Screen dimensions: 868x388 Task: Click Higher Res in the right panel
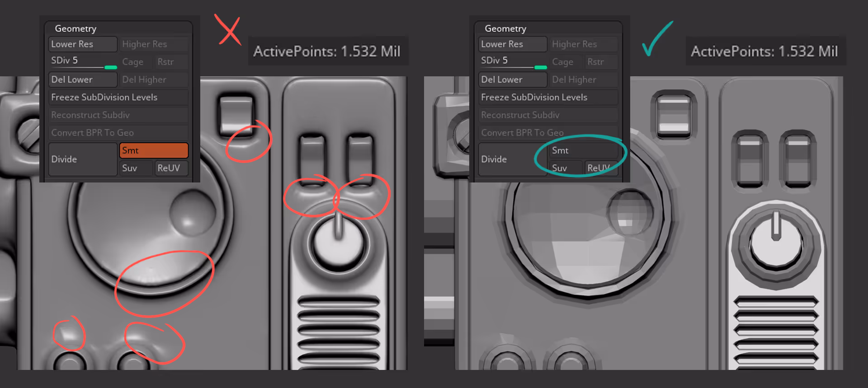584,44
